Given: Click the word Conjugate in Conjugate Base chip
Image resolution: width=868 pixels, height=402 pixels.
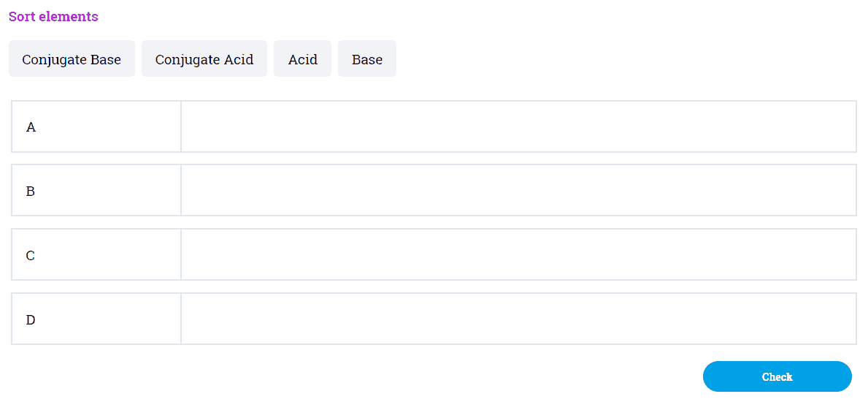Looking at the screenshot, I should coord(55,60).
